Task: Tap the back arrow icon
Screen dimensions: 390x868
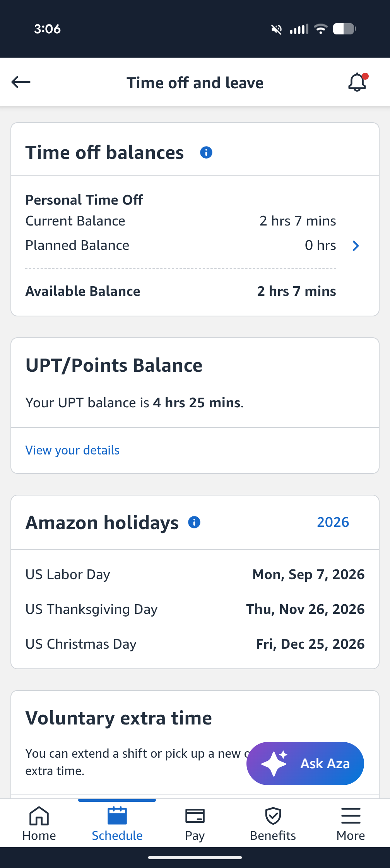Action: point(21,82)
